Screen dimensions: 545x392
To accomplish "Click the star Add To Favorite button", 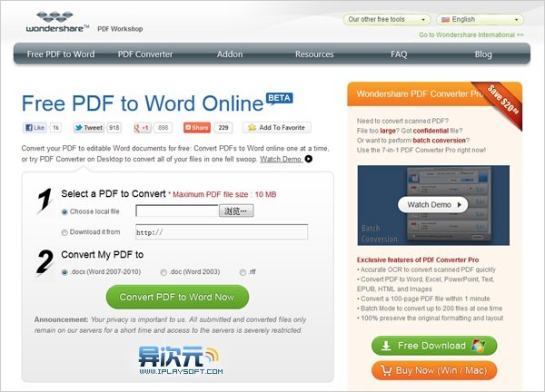I will pos(277,128).
